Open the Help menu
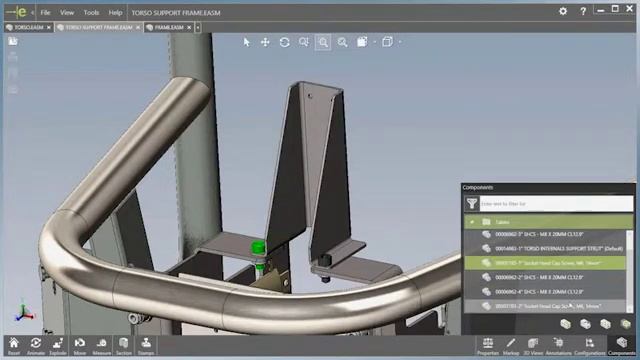The height and width of the screenshot is (360, 640). (x=115, y=13)
